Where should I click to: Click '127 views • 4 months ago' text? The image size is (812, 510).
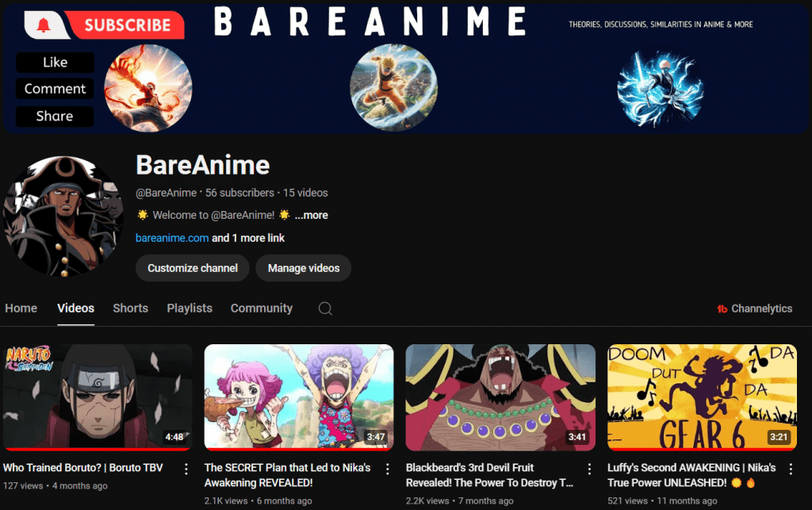[56, 486]
